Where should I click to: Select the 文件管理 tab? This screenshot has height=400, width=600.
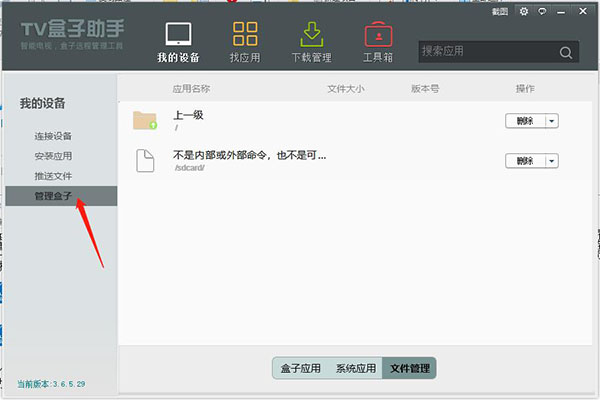click(x=410, y=368)
